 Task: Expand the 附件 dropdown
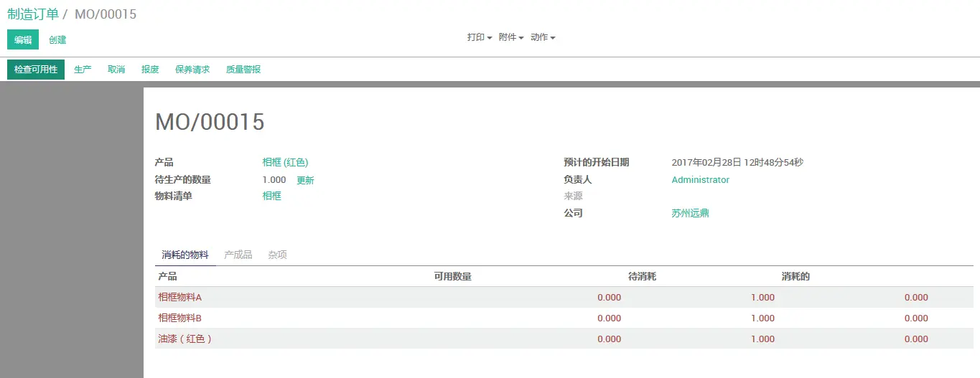tap(510, 37)
